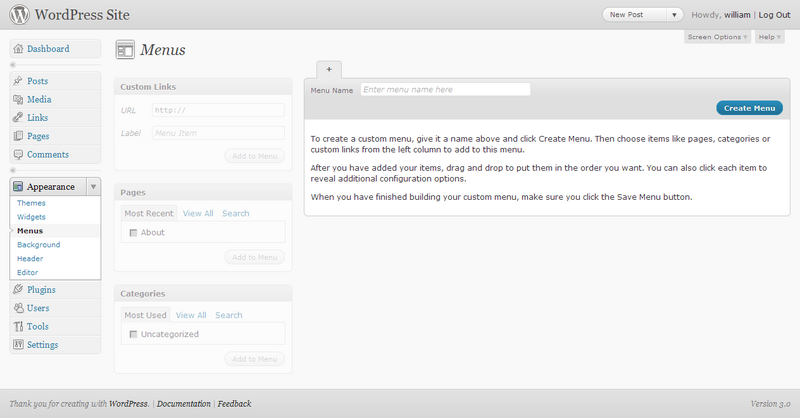The width and height of the screenshot is (800, 418).
Task: Click the WordPress logo icon
Action: point(19,14)
